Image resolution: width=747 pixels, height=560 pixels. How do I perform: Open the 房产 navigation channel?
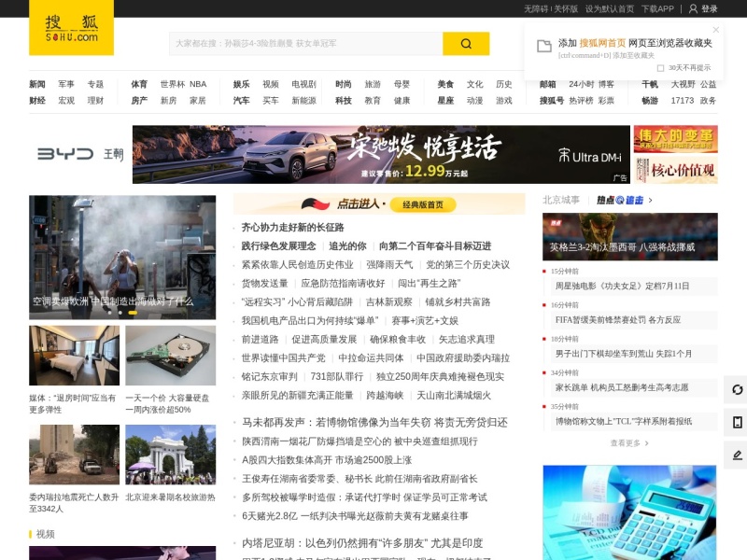139,101
